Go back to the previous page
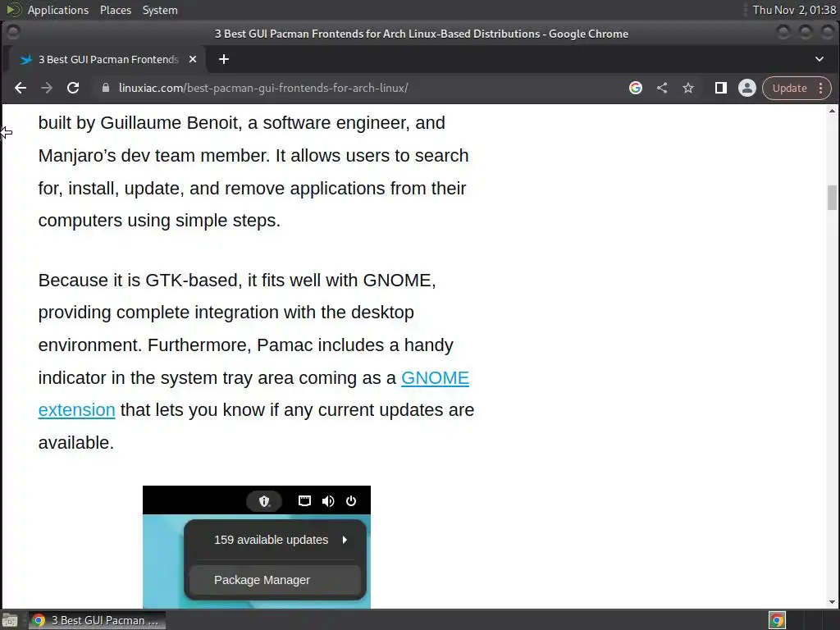This screenshot has width=840, height=630. 21,88
